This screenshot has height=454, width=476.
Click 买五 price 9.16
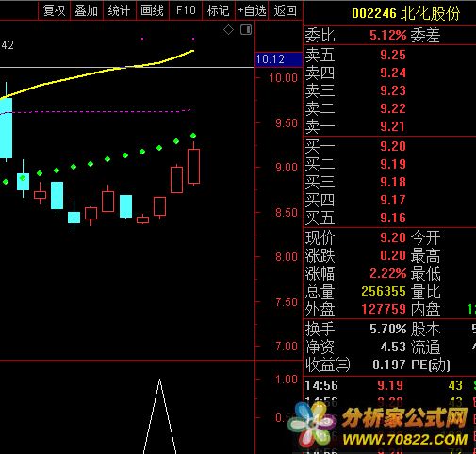(x=393, y=218)
